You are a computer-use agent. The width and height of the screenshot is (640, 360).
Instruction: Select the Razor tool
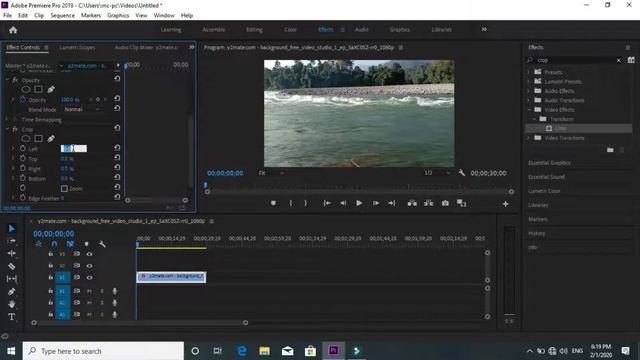(12, 266)
